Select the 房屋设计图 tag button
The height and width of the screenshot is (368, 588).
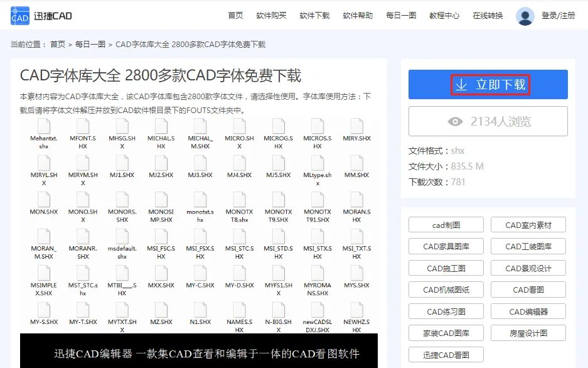(528, 333)
